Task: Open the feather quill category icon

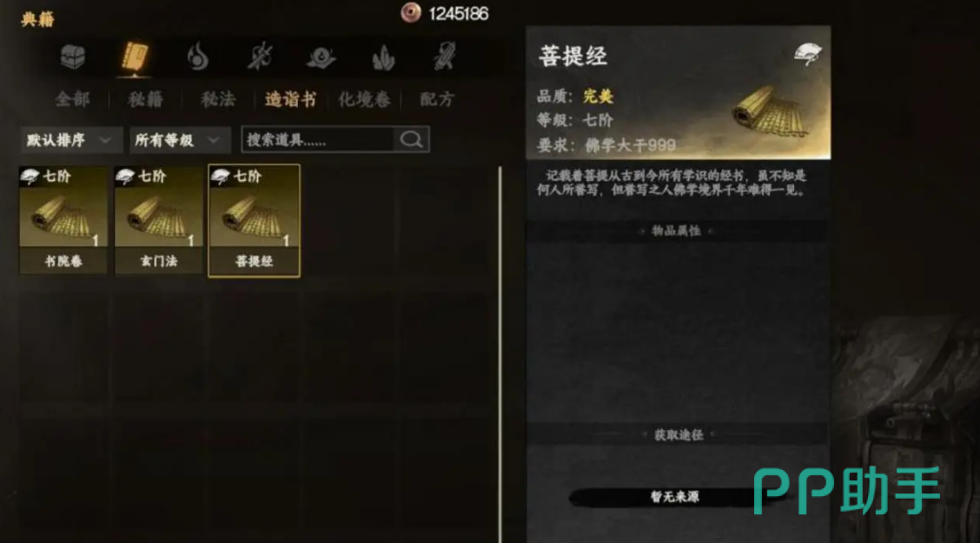Action: (x=444, y=56)
